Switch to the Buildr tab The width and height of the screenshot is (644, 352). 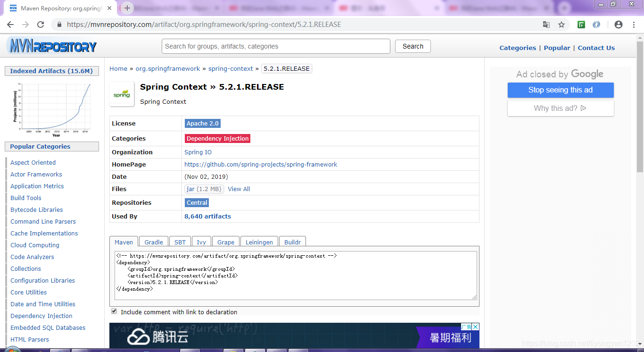click(293, 242)
